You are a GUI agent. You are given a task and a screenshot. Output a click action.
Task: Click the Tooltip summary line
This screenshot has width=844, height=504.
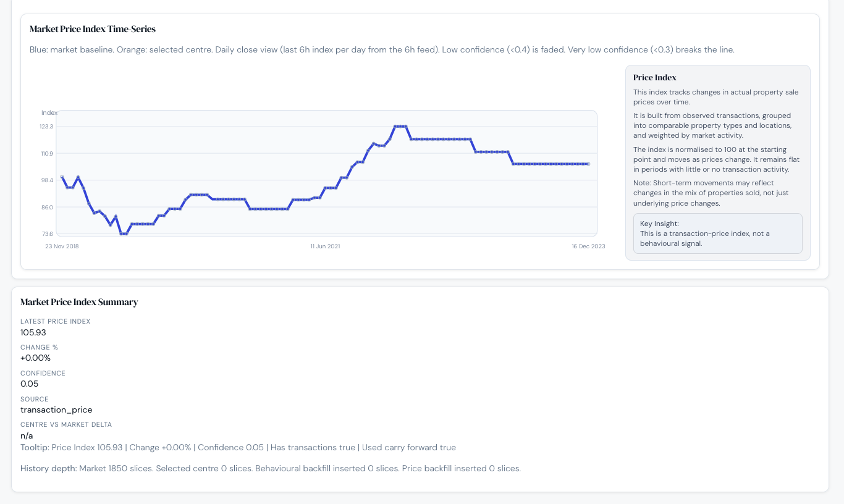click(x=238, y=448)
